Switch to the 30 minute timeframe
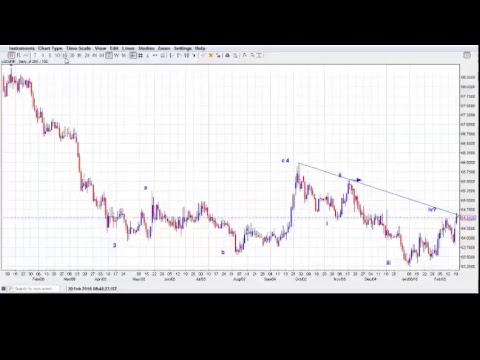 [x=72, y=55]
